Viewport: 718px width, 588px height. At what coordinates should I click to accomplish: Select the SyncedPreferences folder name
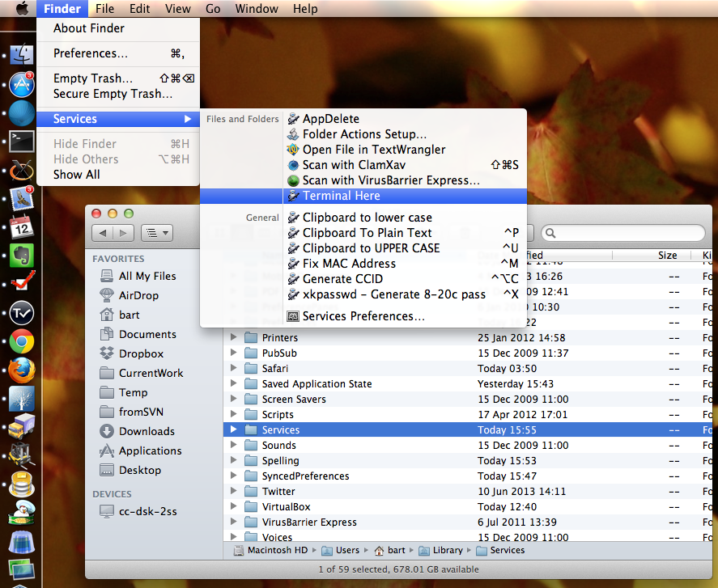click(305, 476)
